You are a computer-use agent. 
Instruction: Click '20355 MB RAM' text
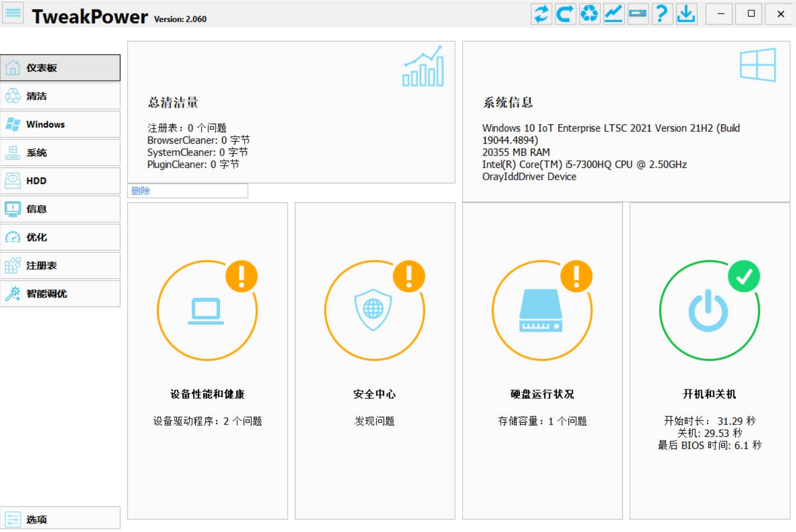point(516,152)
